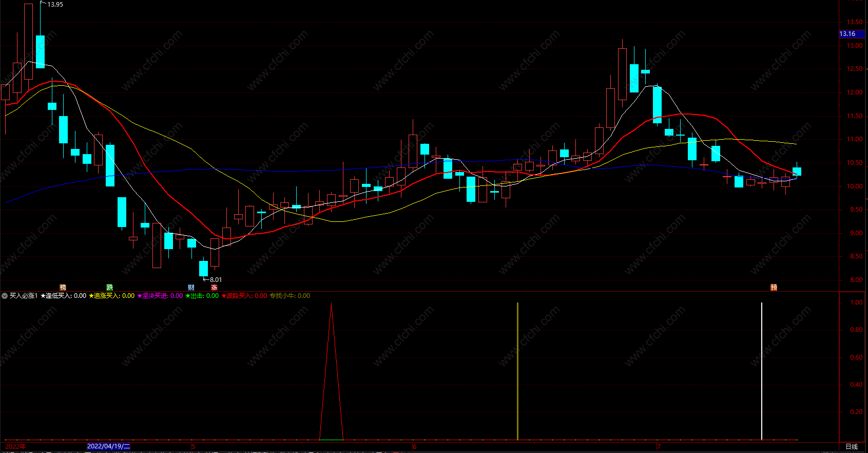This screenshot has width=868, height=453.
Task: Collapse the 买入必涨1 indicator panel arrow
Action: point(5,296)
